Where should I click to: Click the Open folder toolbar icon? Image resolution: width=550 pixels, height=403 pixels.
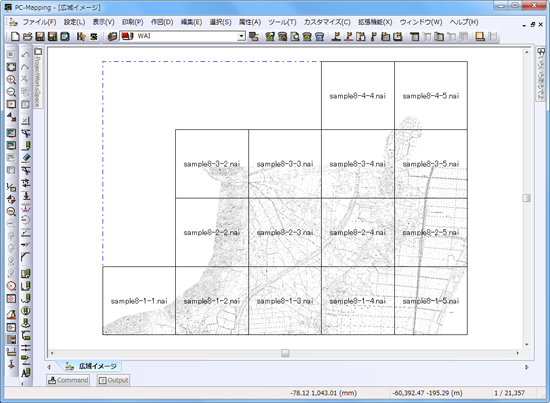(x=27, y=36)
